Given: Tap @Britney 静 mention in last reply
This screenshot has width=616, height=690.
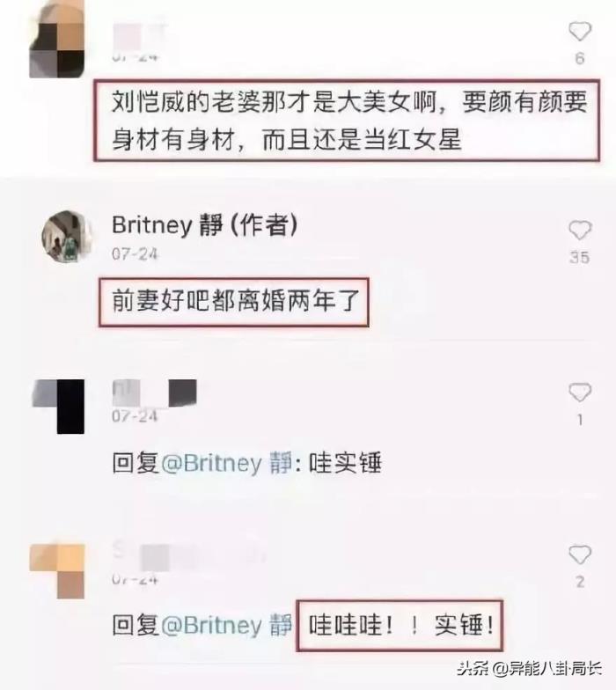Looking at the screenshot, I should [227, 625].
